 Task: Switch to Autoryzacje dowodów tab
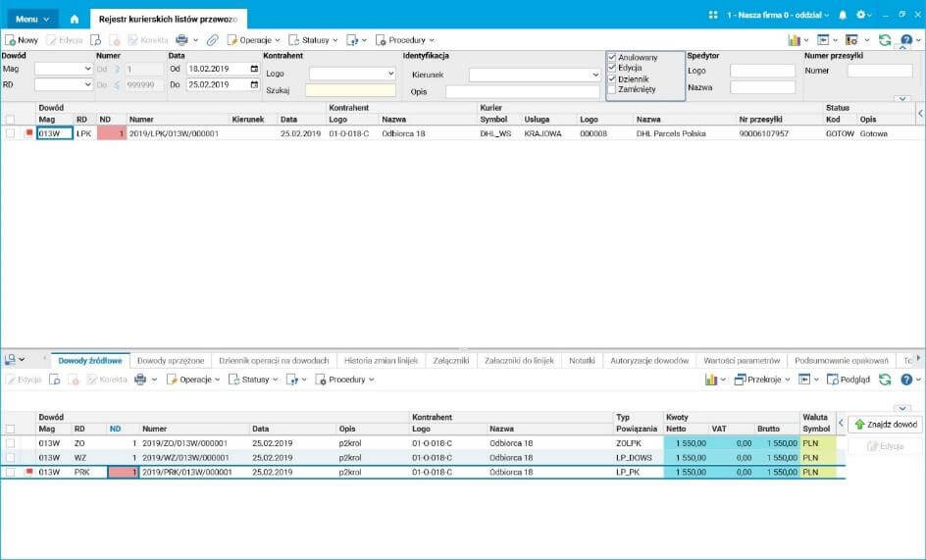(649, 360)
